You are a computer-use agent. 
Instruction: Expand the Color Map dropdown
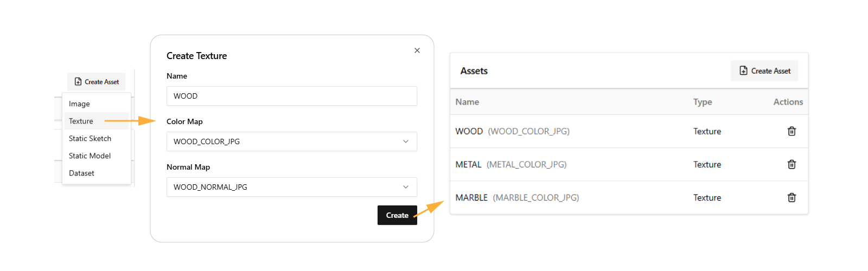tap(291, 141)
